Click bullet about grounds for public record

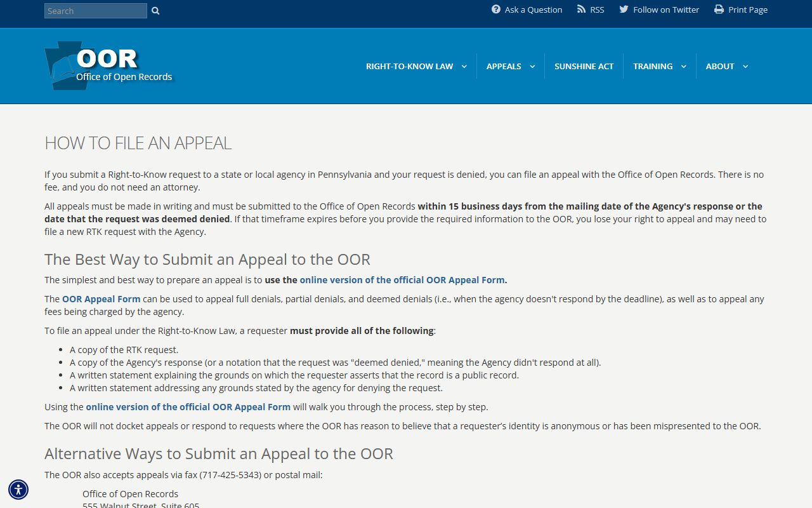(x=294, y=375)
